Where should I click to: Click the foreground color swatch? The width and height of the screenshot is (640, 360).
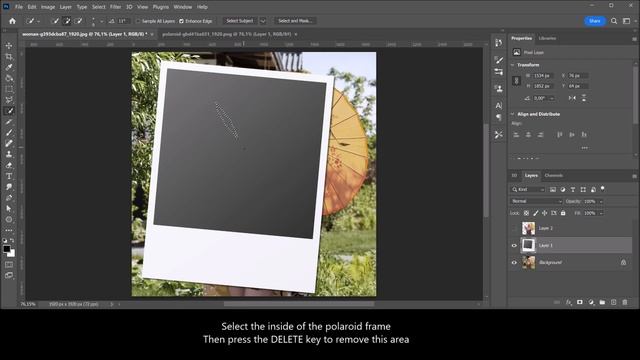(7, 249)
